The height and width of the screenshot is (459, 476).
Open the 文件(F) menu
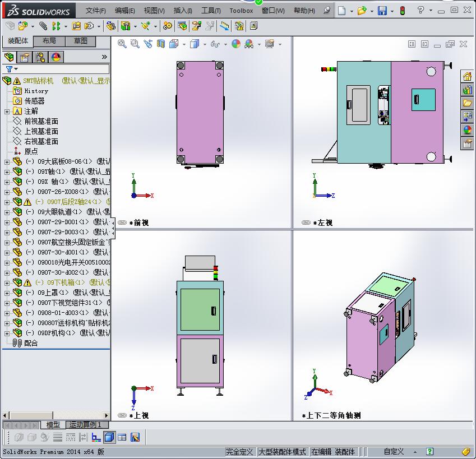[95, 11]
